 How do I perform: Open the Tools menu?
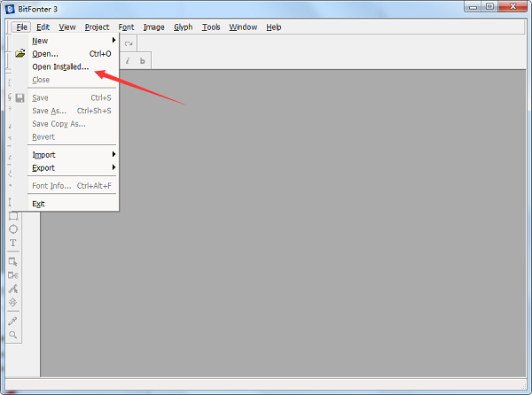(x=211, y=27)
